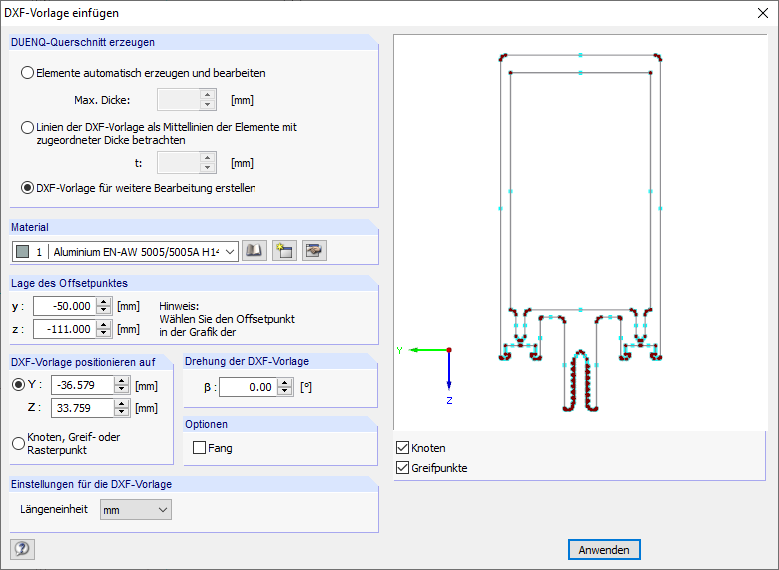Click the position Z value field

(82, 408)
